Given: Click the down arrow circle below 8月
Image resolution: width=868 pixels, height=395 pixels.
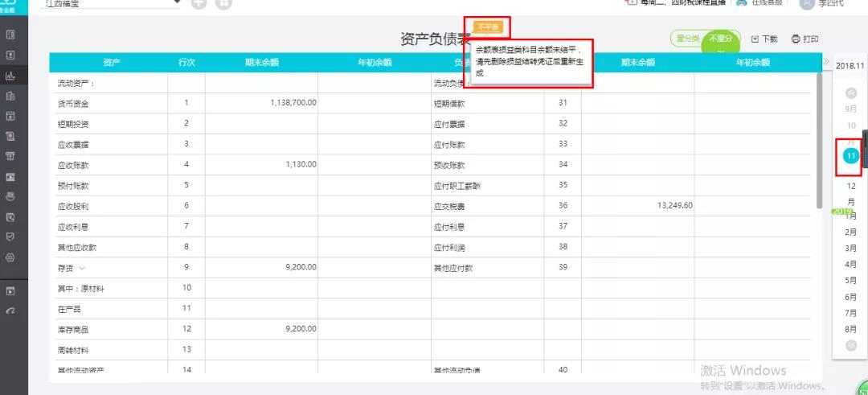Looking at the screenshot, I should click(x=851, y=345).
